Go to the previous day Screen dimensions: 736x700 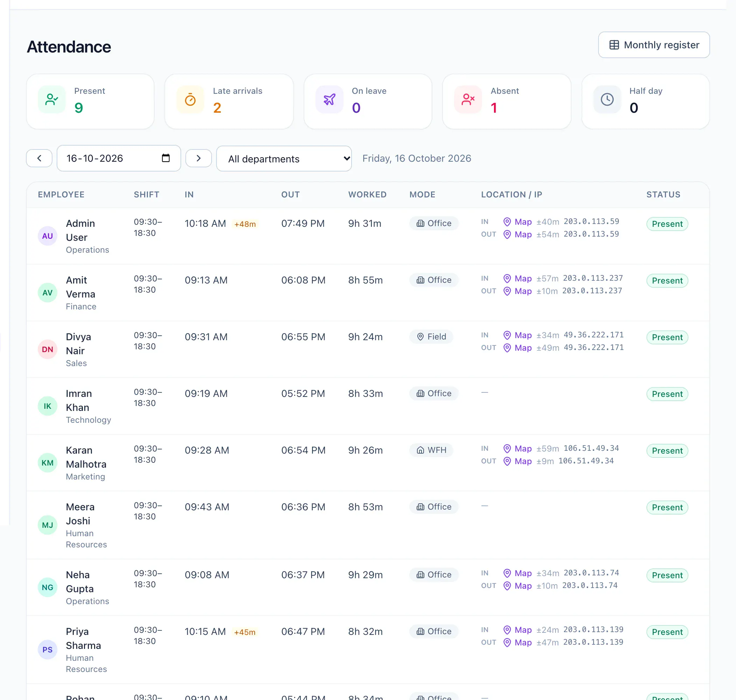tap(39, 158)
